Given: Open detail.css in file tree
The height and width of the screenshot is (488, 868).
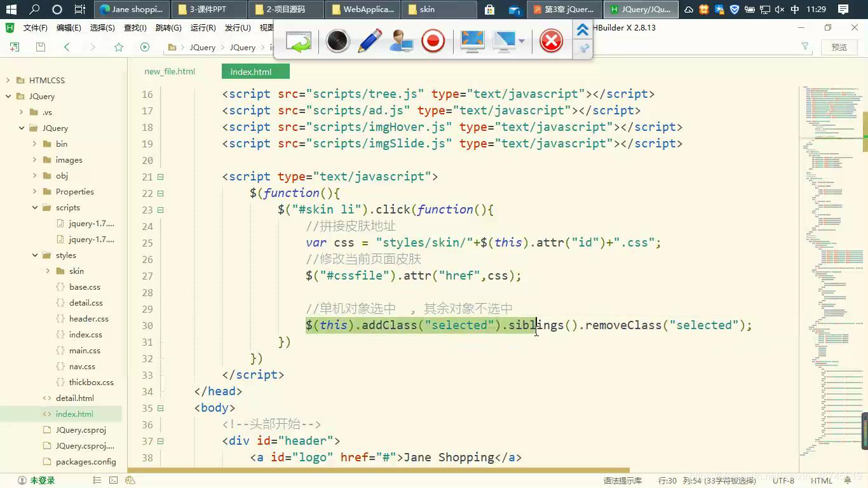Looking at the screenshot, I should [86, 303].
